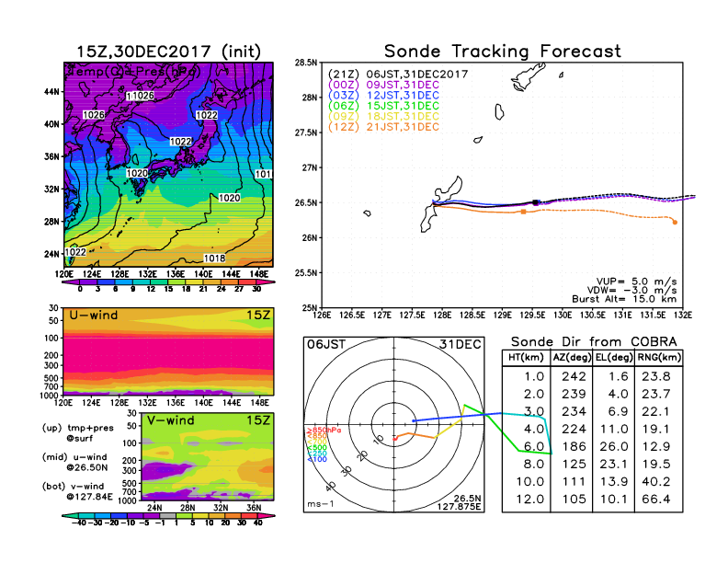Click elevation value '26.0' in table
Screen dimensions: 728x563
[x=614, y=447]
